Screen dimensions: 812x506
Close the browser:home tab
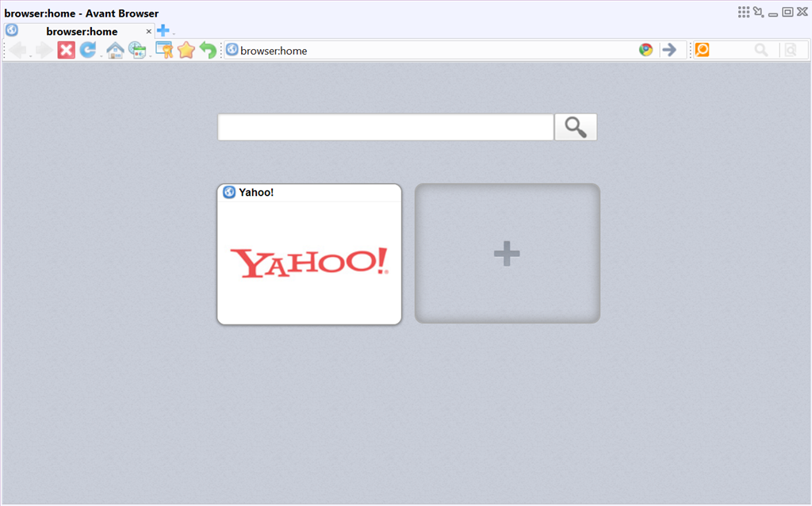[148, 32]
